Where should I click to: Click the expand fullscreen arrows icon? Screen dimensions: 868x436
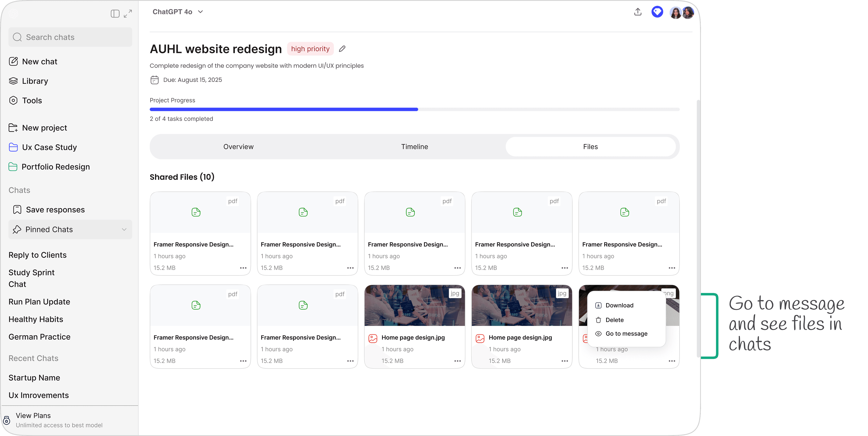click(128, 13)
